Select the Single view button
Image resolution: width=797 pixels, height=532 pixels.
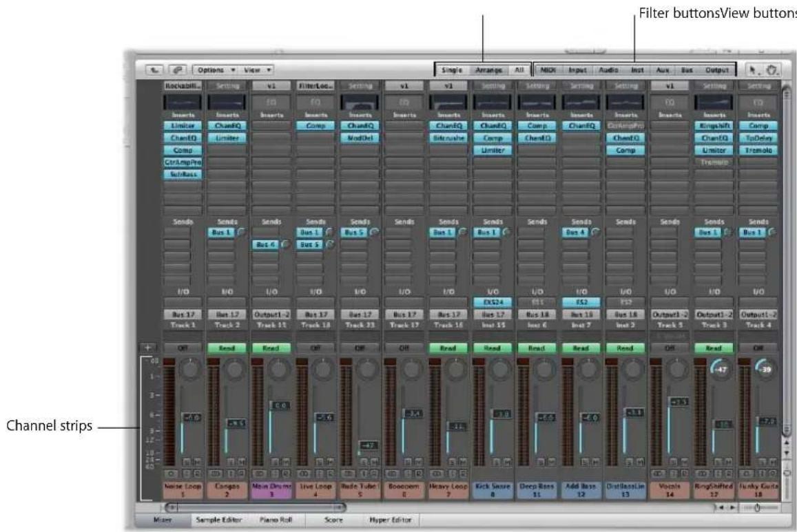pyautogui.click(x=452, y=70)
